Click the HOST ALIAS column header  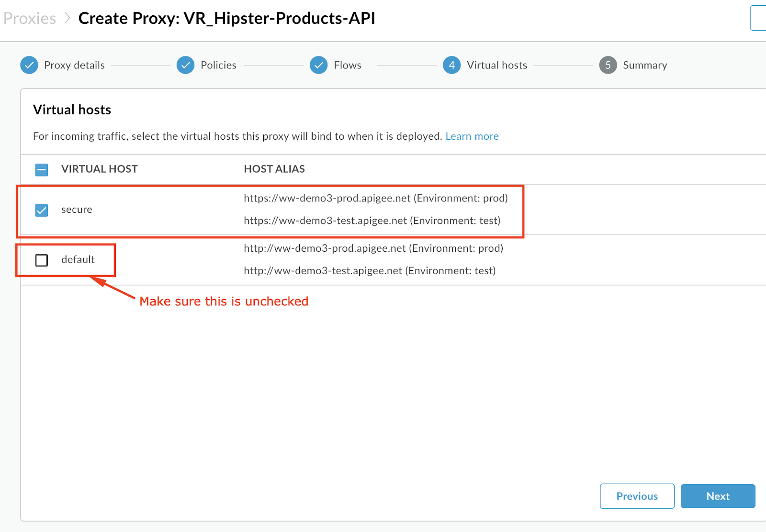coord(274,169)
